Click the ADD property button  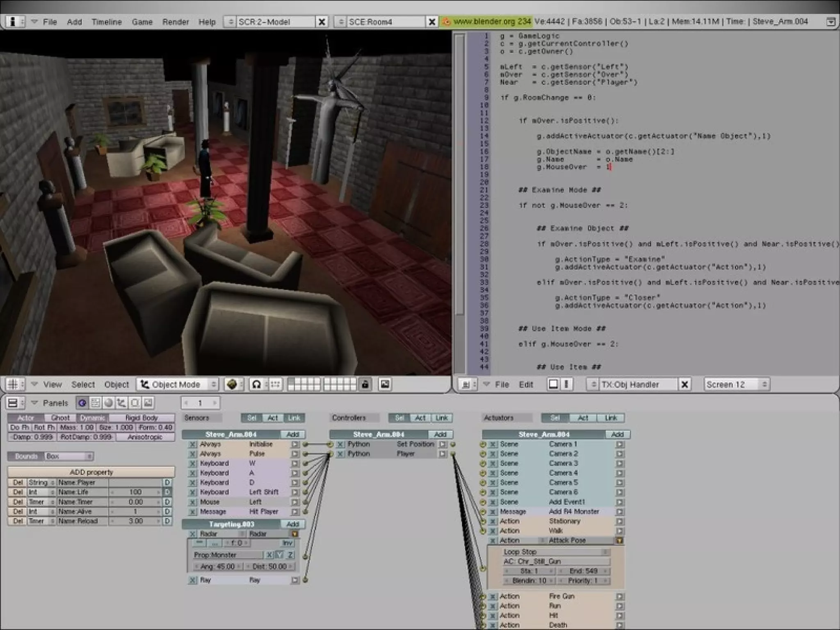[x=91, y=472]
